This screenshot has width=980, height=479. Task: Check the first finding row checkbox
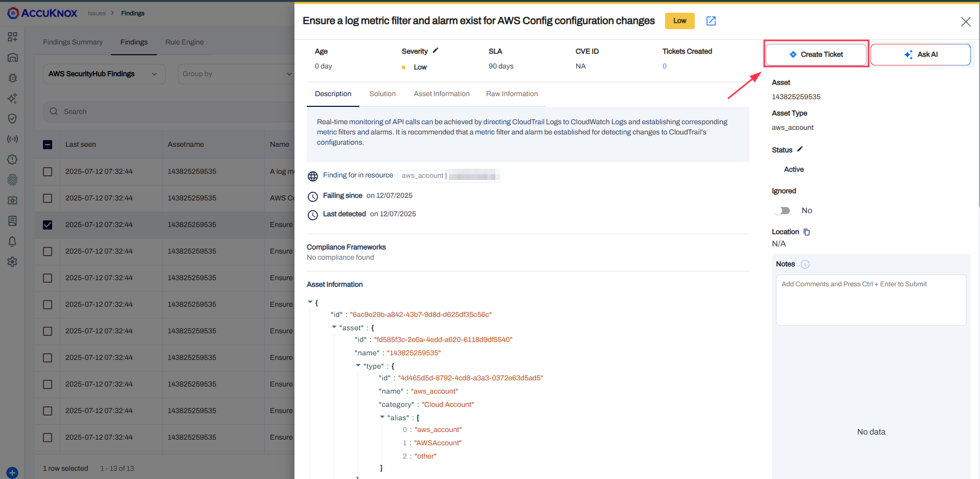(47, 171)
